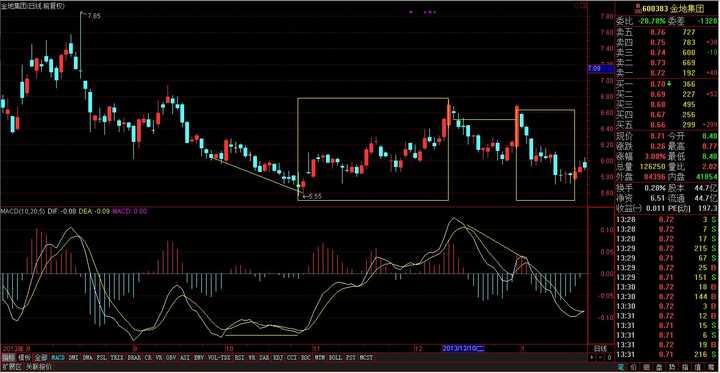Click the 笔 tick-detail tab at bottom right
Image resolution: width=720 pixels, height=373 pixels.
pos(621,367)
